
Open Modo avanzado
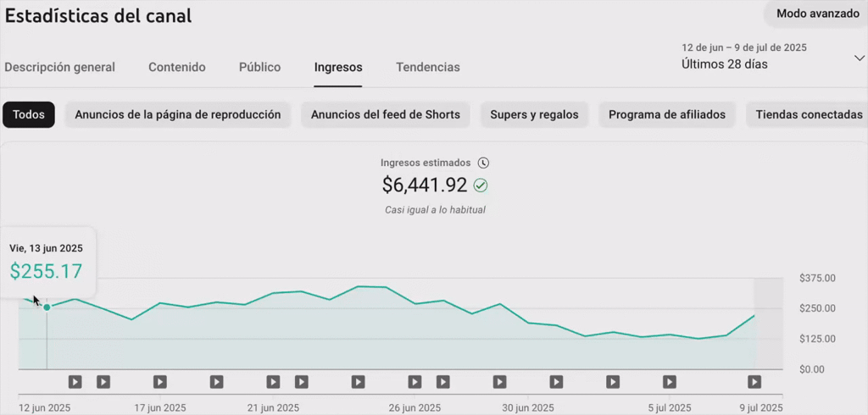tap(817, 14)
